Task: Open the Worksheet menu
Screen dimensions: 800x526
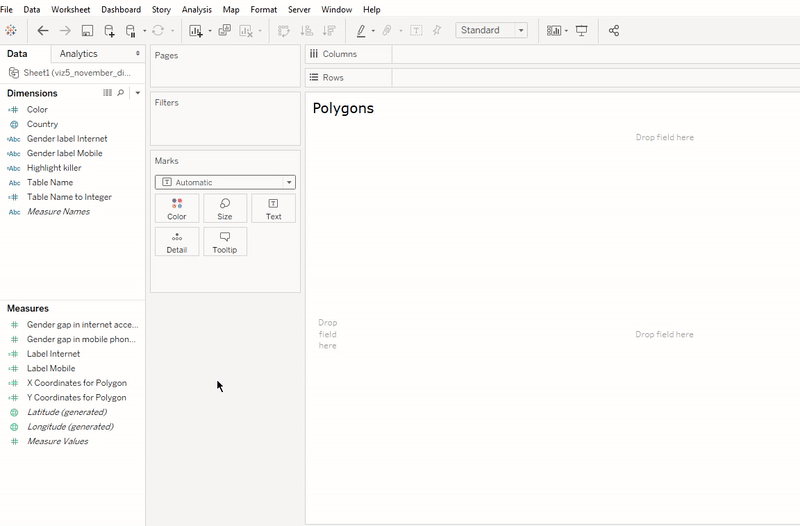Action: coord(70,9)
